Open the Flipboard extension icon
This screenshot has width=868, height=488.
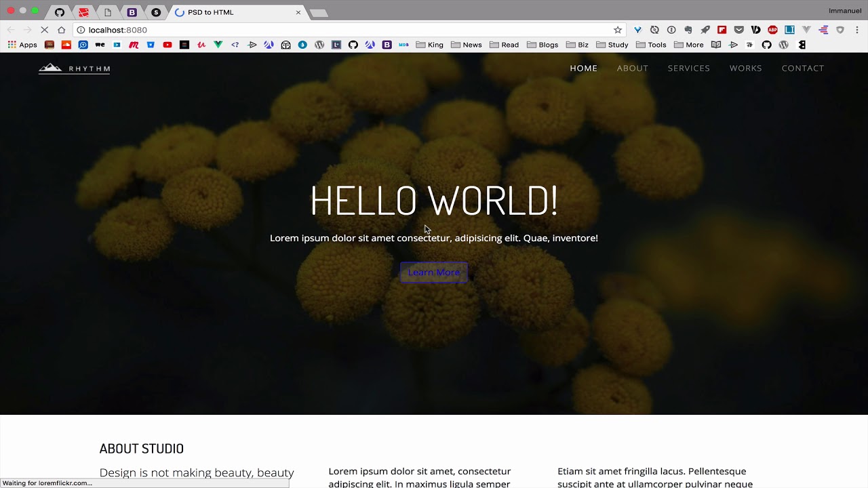pyautogui.click(x=722, y=30)
